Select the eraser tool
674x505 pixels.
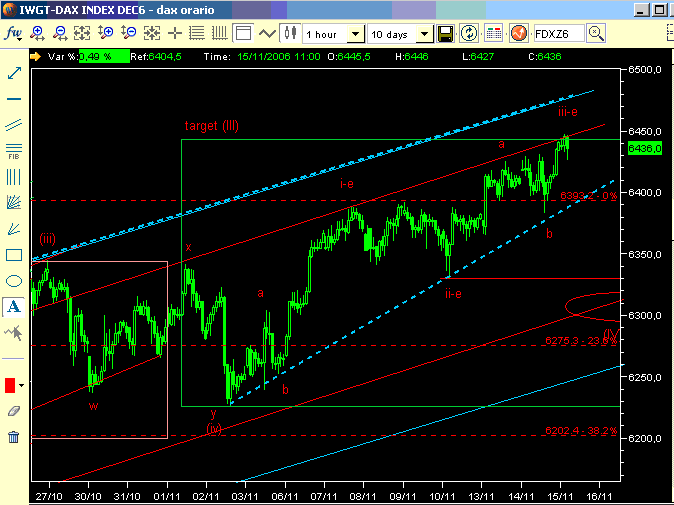pyautogui.click(x=14, y=411)
